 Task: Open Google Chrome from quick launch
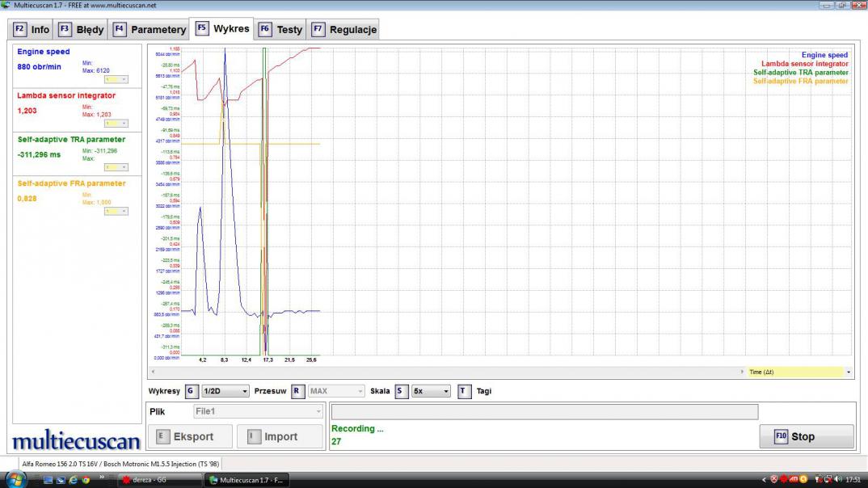[86, 480]
